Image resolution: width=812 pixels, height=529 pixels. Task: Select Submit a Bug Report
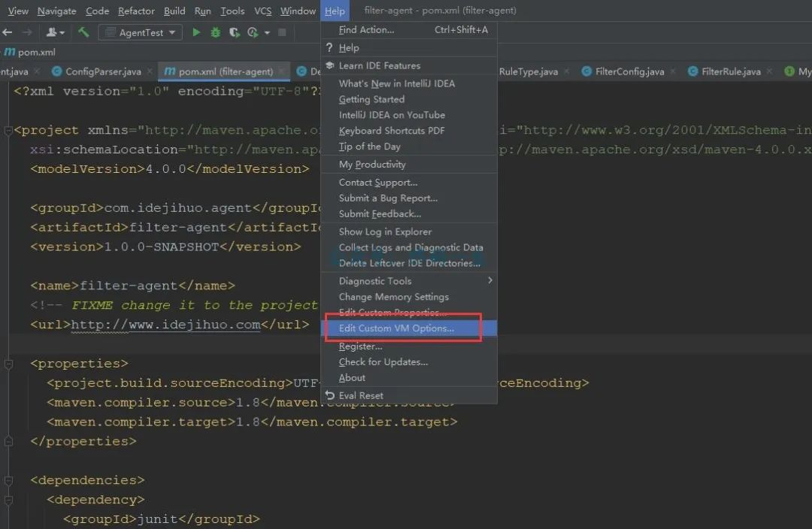(409, 198)
